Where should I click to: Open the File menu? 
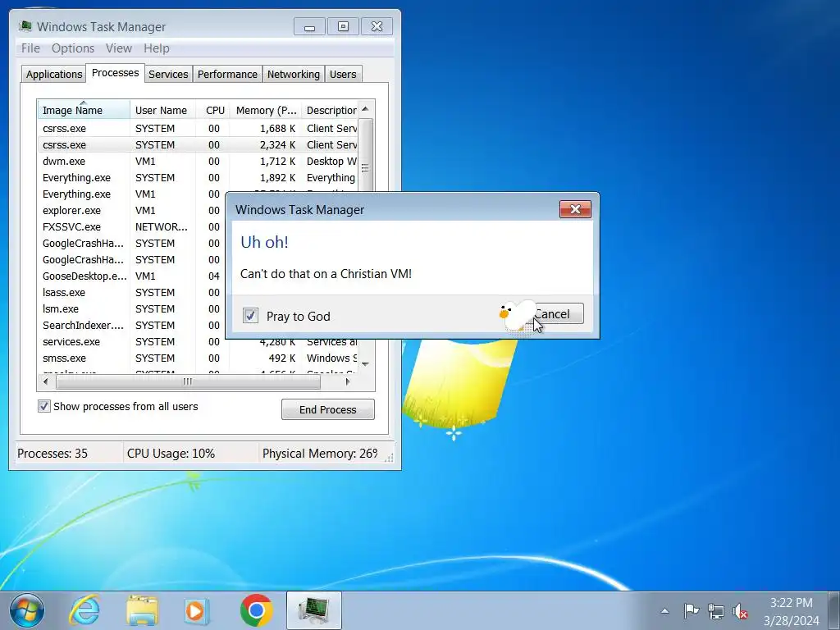click(x=30, y=48)
